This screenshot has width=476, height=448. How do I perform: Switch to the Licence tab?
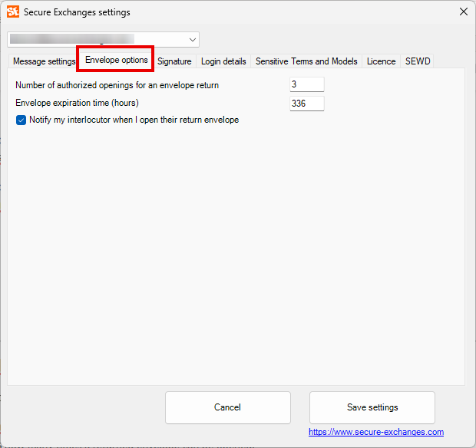[381, 61]
